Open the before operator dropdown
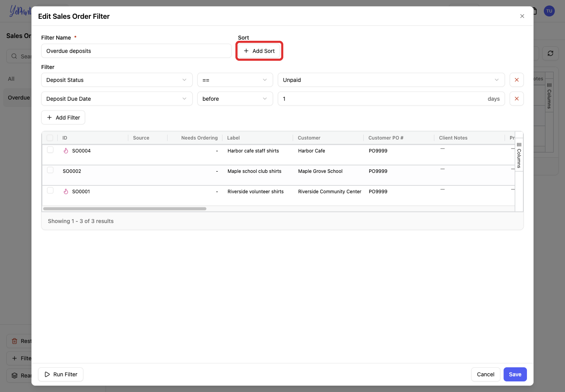 [x=235, y=99]
